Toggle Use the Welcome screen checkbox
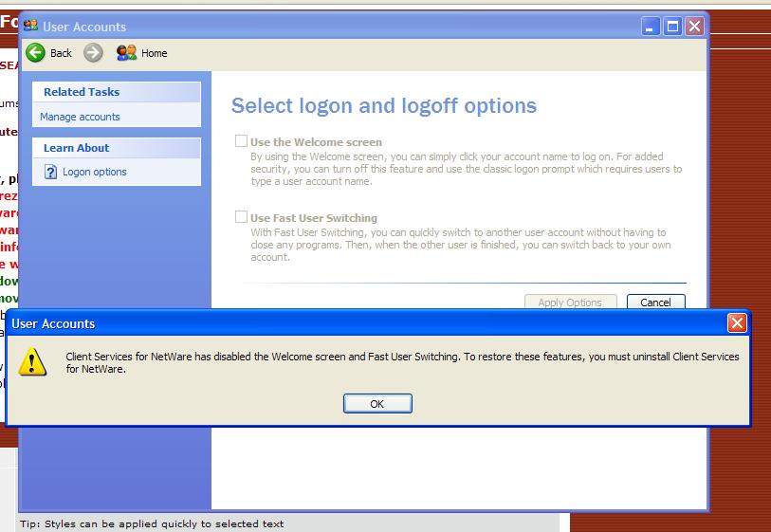This screenshot has height=532, width=771. 241,141
